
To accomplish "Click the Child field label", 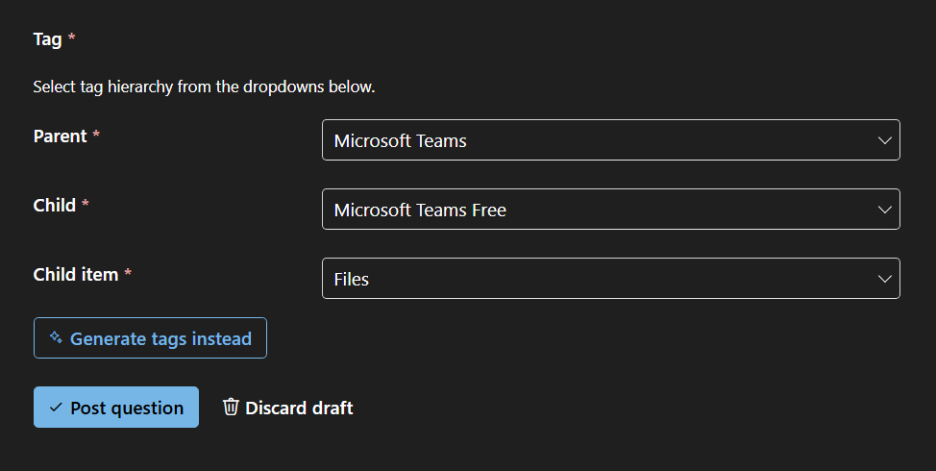I will (x=54, y=205).
